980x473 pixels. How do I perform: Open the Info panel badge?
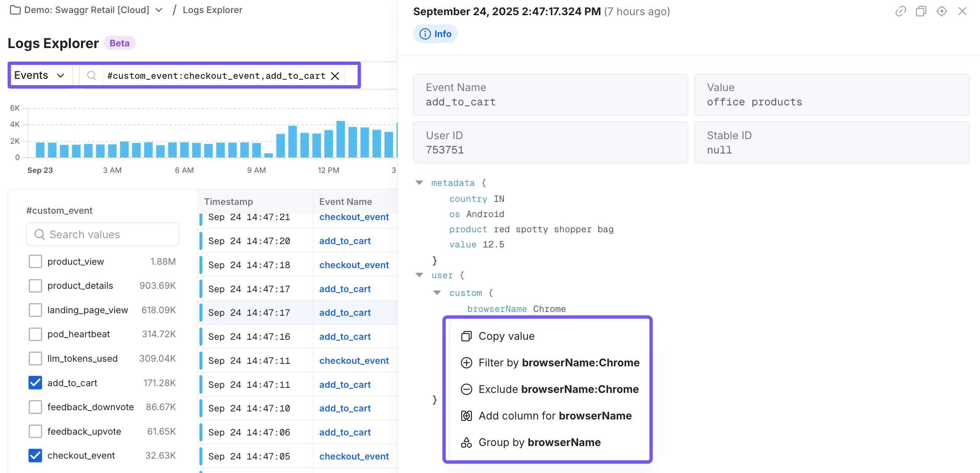[435, 34]
